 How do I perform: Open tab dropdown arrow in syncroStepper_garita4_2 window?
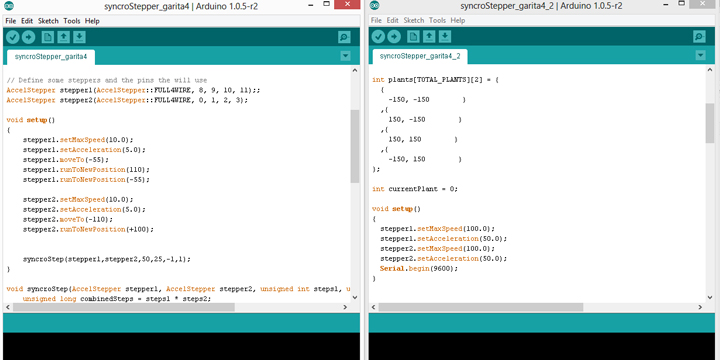pyautogui.click(x=700, y=55)
